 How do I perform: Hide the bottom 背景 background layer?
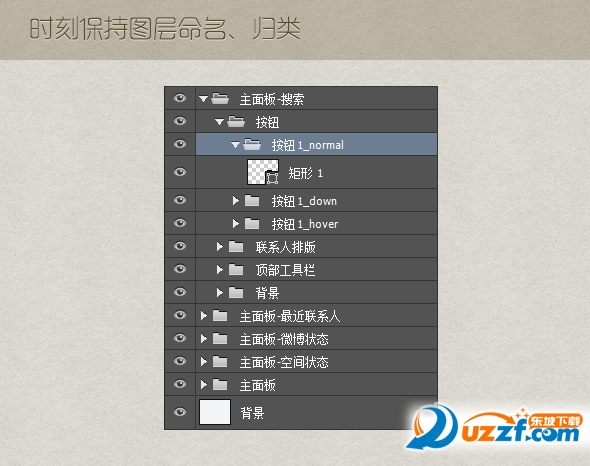(x=180, y=412)
